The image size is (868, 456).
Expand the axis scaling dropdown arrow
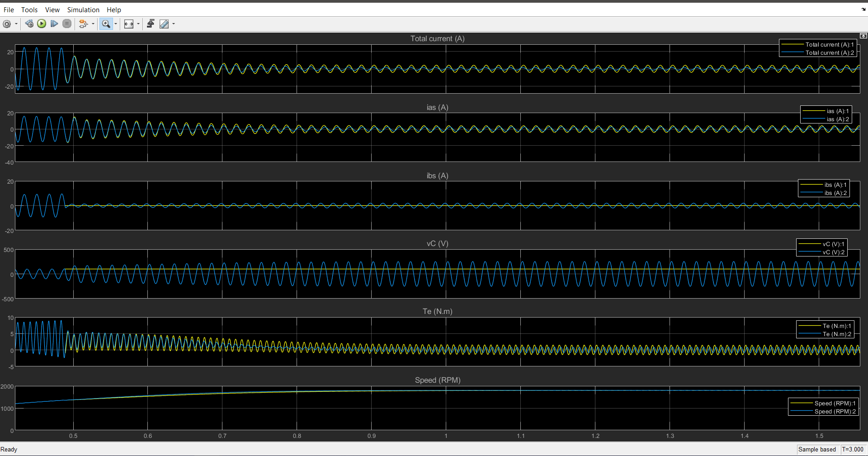138,24
